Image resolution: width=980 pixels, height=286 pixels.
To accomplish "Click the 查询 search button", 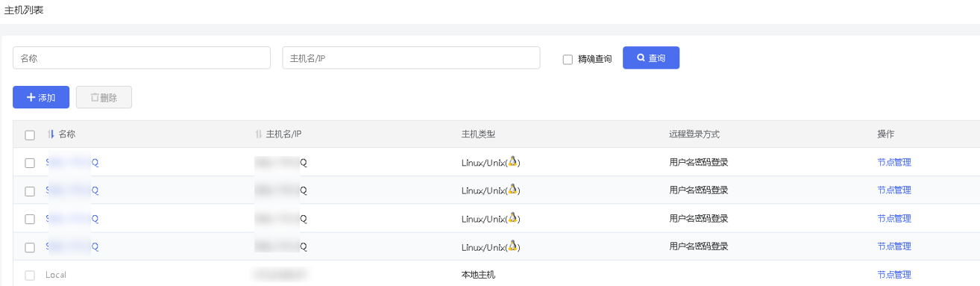I will tap(651, 57).
